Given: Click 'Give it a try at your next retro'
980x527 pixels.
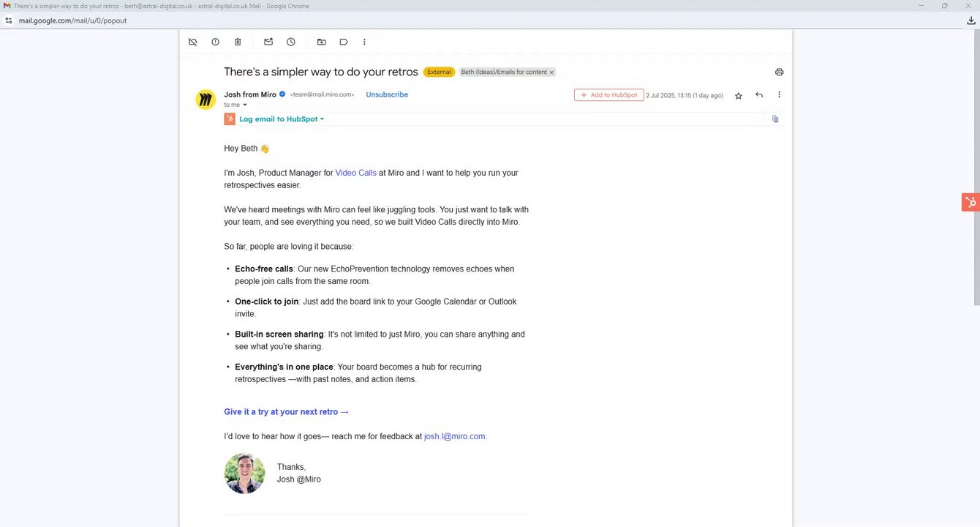Looking at the screenshot, I should [x=287, y=412].
